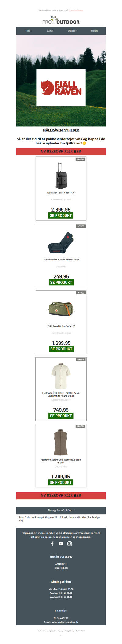Click the View in Your Browser link

pos(76,10)
